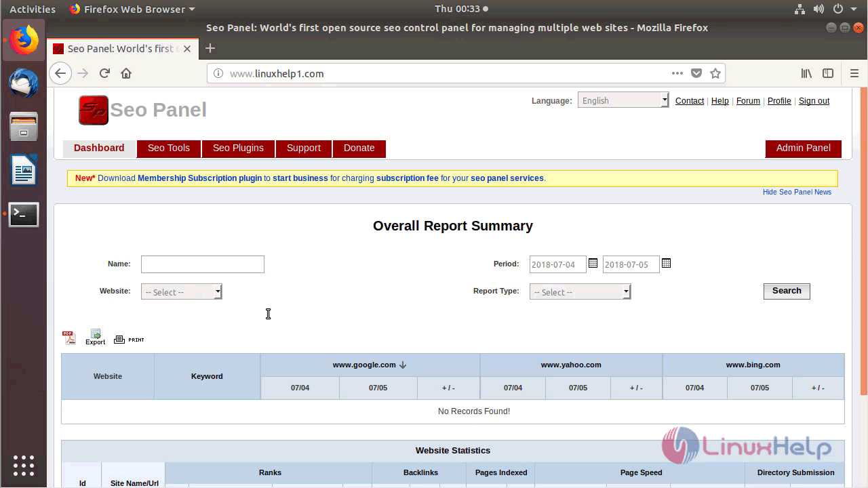Open the Report Type dropdown
The height and width of the screenshot is (488, 868).
(580, 292)
